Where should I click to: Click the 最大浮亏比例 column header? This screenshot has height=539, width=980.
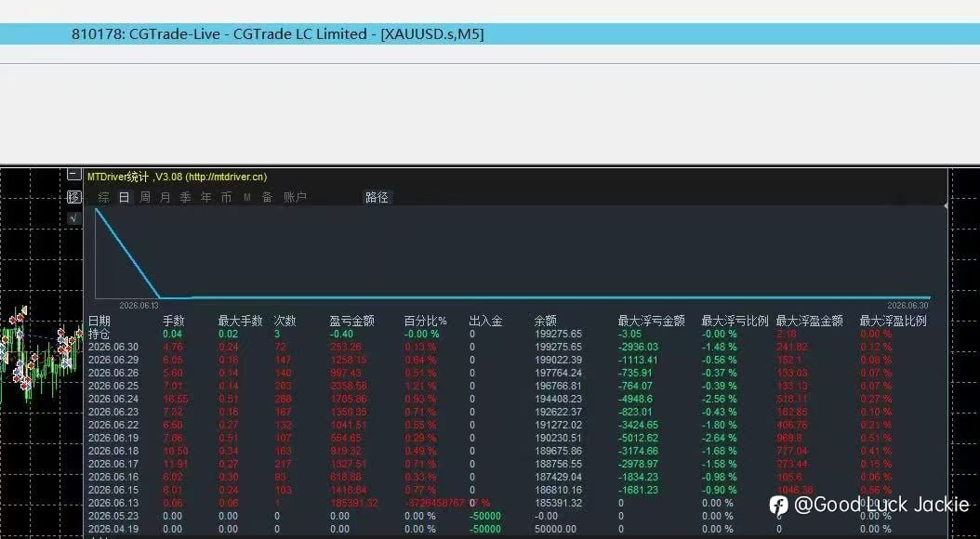click(735, 321)
